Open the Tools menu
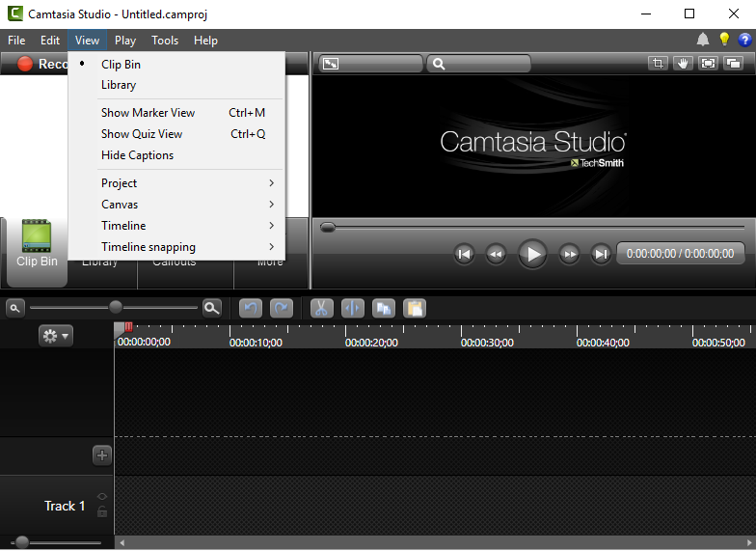The height and width of the screenshot is (551, 756). (165, 41)
